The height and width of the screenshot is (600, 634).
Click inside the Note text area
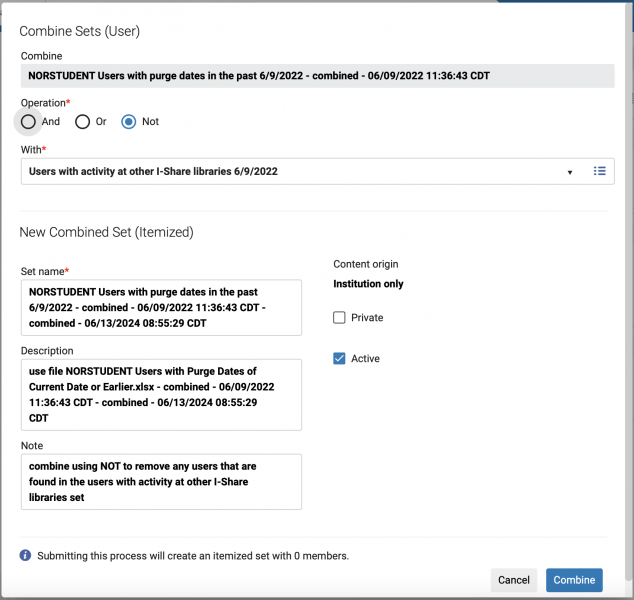click(160, 481)
